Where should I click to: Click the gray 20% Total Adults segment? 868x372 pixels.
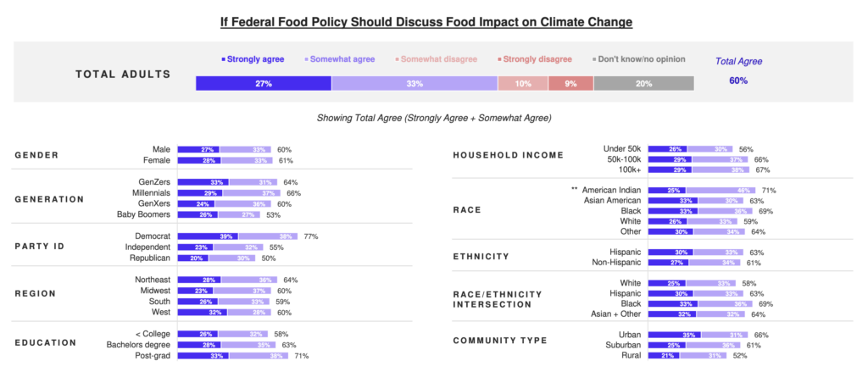[643, 83]
